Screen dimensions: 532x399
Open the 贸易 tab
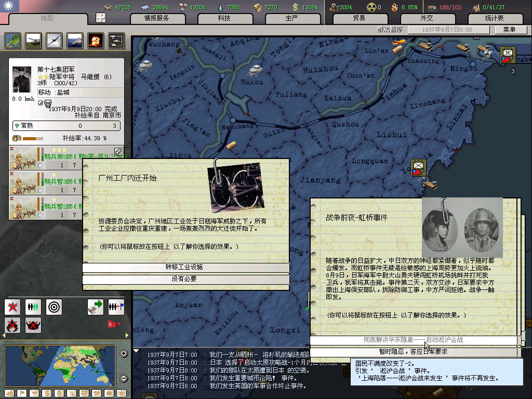360,18
